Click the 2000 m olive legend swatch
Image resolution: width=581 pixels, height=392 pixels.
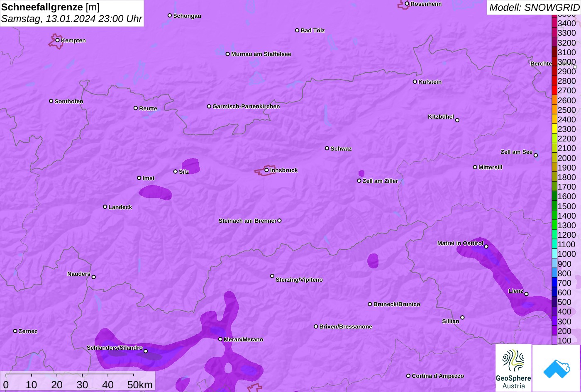(554, 158)
